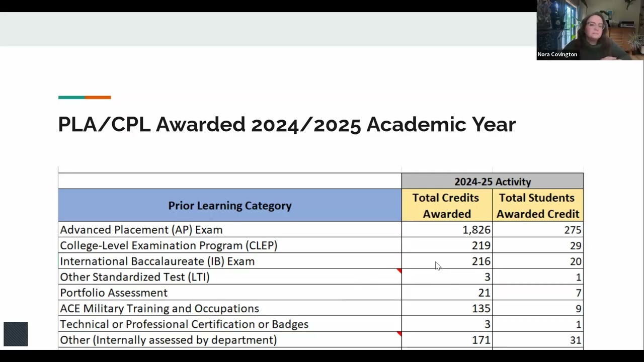Image resolution: width=644 pixels, height=362 pixels.
Task: Click the Other Standardized Test (LTI) row label
Action: pos(135,277)
